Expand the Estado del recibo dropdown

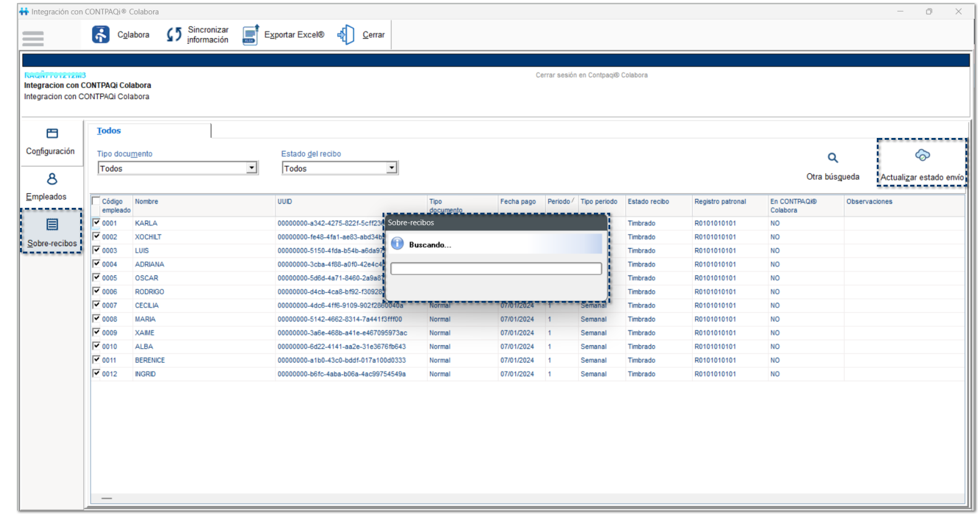click(392, 168)
